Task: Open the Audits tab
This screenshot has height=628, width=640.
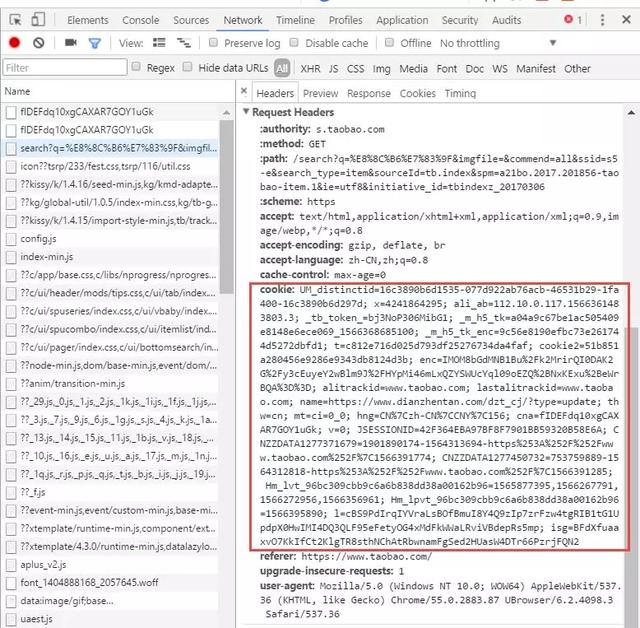Action: [507, 20]
